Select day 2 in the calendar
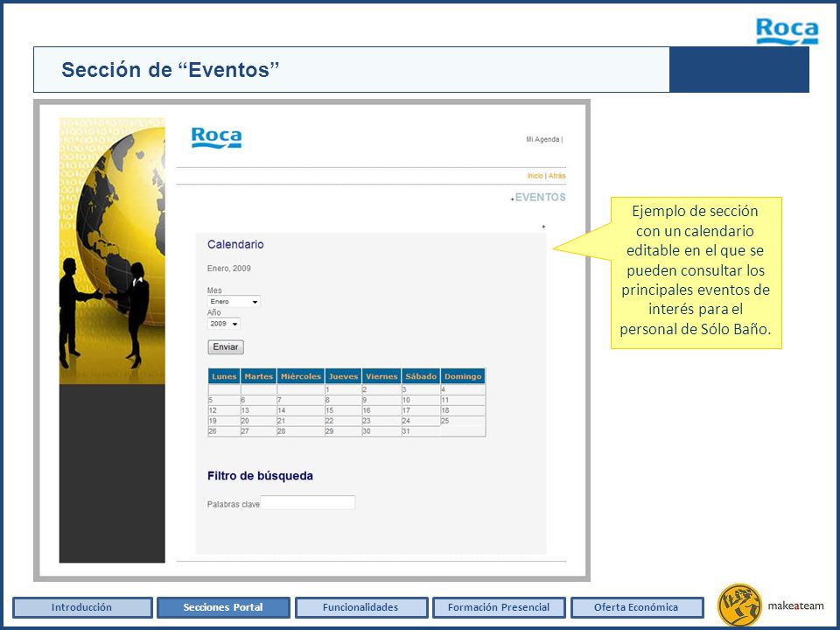This screenshot has width=840, height=630. [x=381, y=389]
